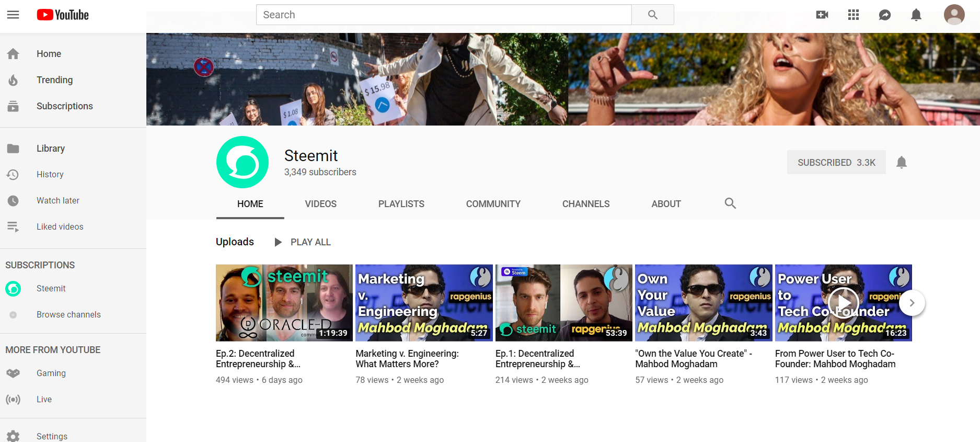Click the Live broadcast icon

[13, 399]
